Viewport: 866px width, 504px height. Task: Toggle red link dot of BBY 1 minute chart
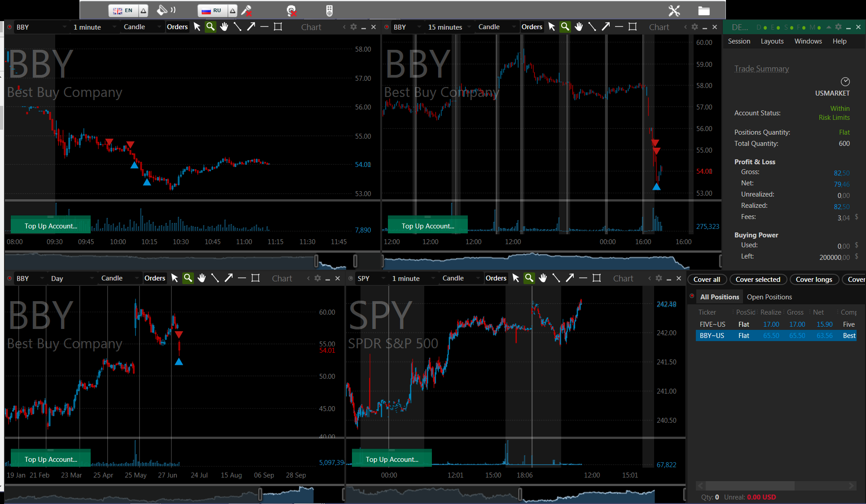(x=9, y=27)
